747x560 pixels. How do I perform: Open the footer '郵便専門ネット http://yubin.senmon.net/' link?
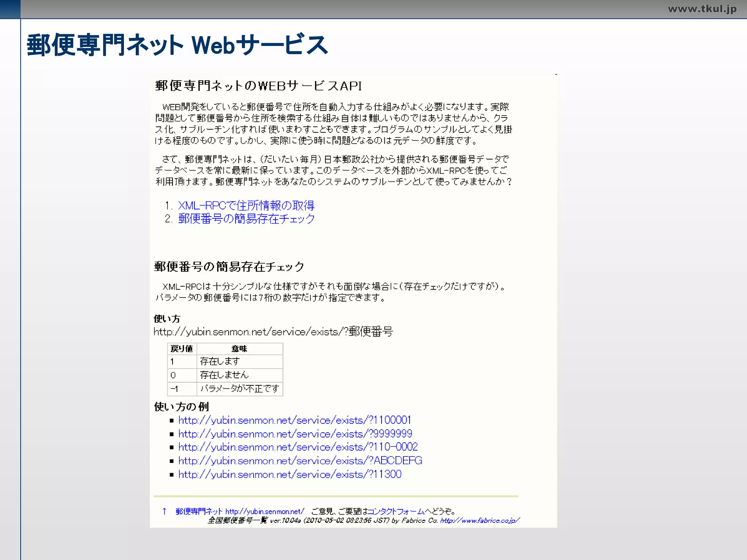(x=240, y=512)
